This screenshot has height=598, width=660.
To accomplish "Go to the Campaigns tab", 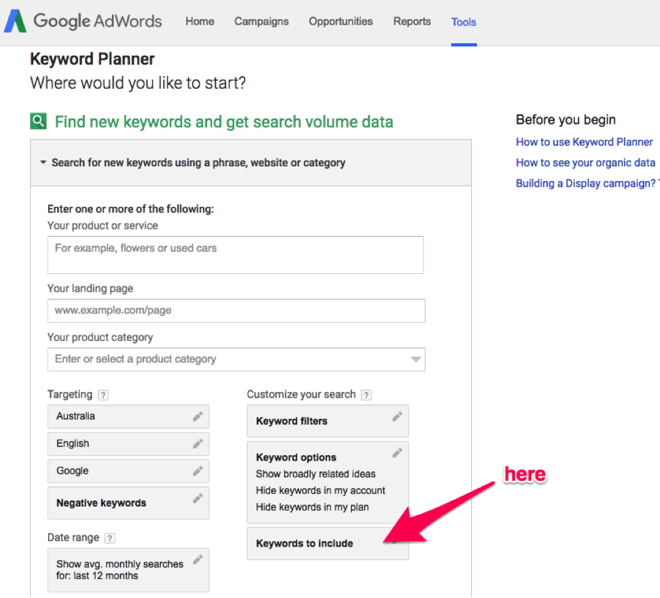I will 261,21.
